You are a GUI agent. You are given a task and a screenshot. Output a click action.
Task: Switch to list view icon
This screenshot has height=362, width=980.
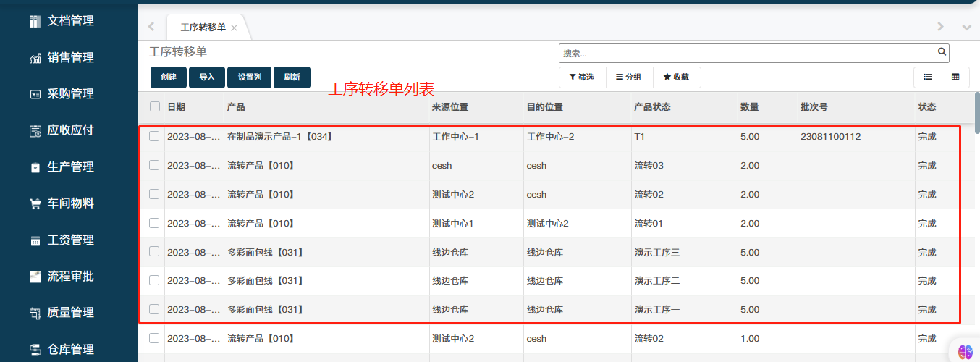927,77
